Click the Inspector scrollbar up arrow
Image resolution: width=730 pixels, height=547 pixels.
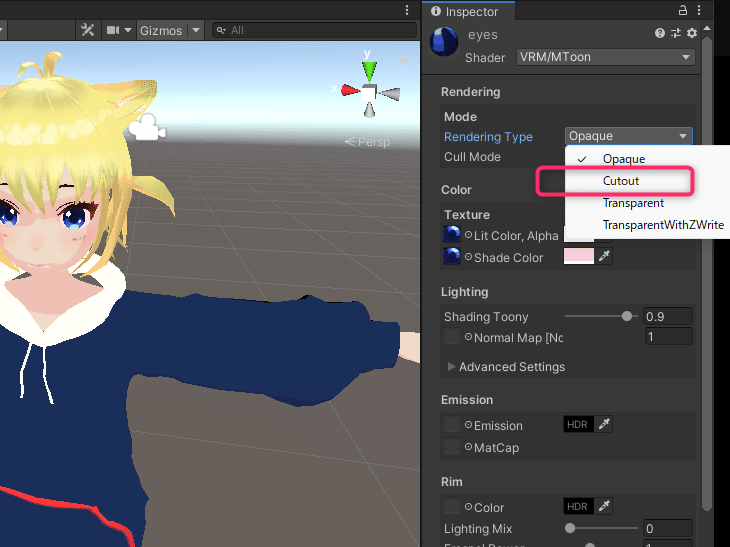point(707,28)
